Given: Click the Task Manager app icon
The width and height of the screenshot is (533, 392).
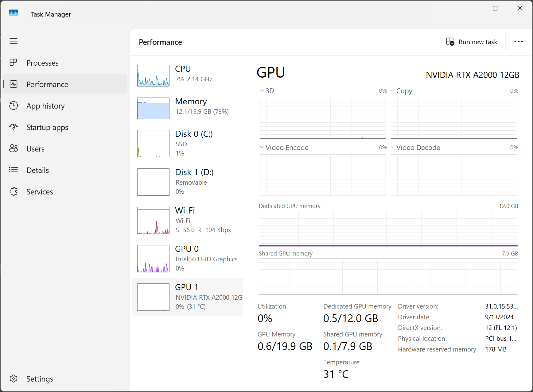Looking at the screenshot, I should click(x=14, y=13).
